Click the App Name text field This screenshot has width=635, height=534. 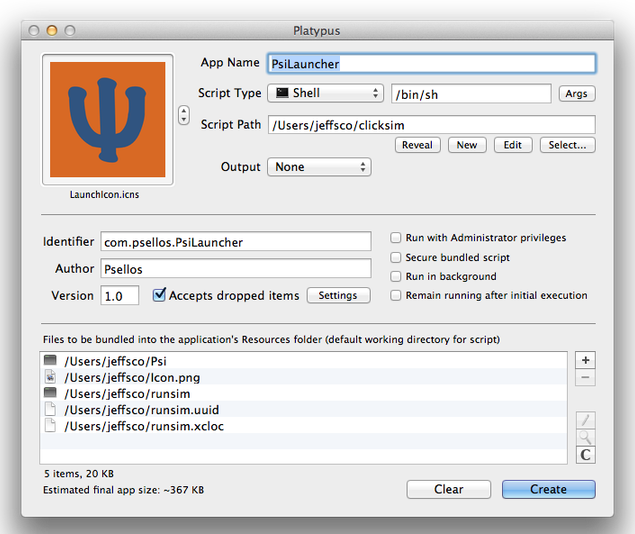click(431, 63)
